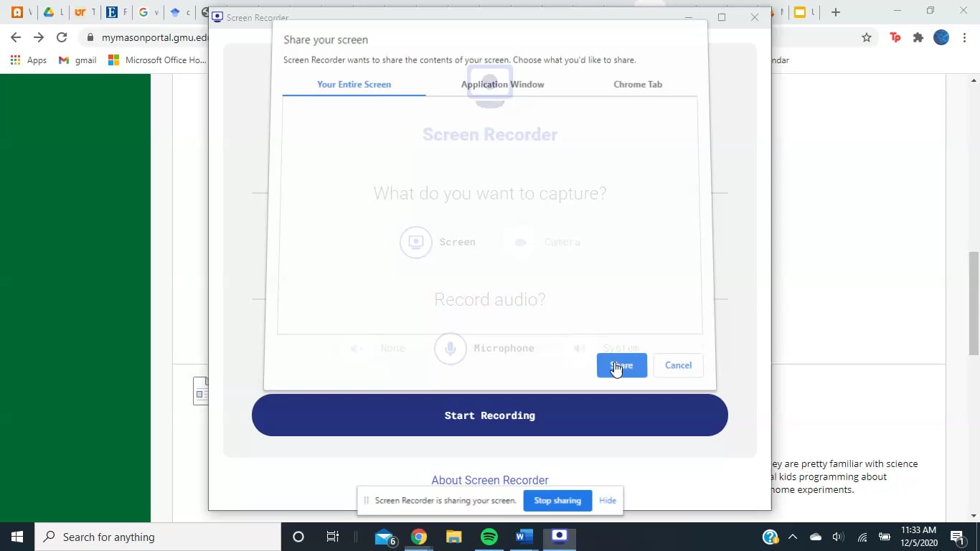Switch to the Chrome Tab tab
980x551 pixels.
pos(638,84)
